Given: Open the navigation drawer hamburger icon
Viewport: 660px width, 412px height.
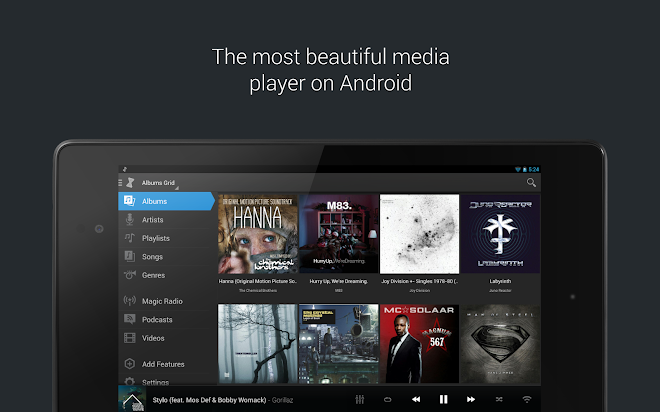Looking at the screenshot, I should pos(120,183).
